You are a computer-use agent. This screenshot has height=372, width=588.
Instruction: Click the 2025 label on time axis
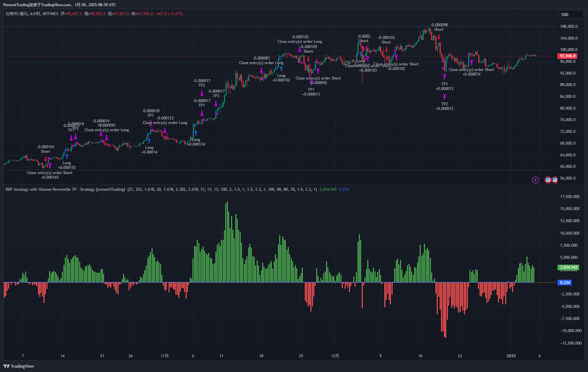tap(511, 356)
